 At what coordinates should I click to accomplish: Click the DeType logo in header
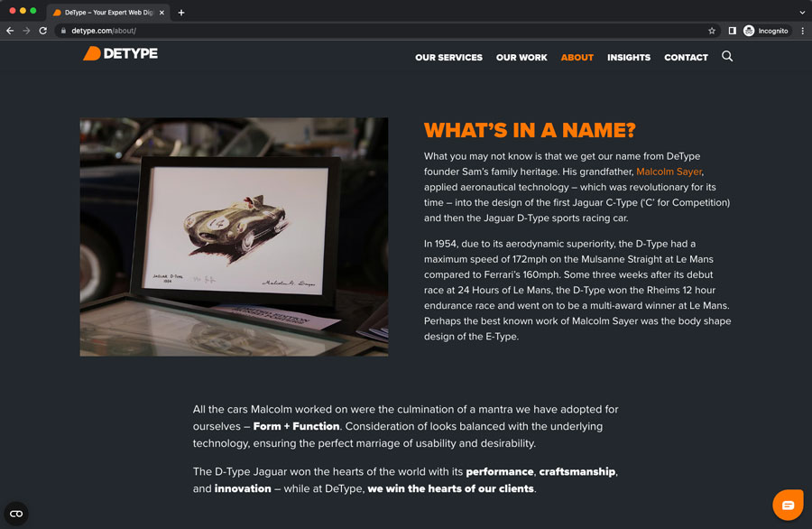(x=120, y=53)
